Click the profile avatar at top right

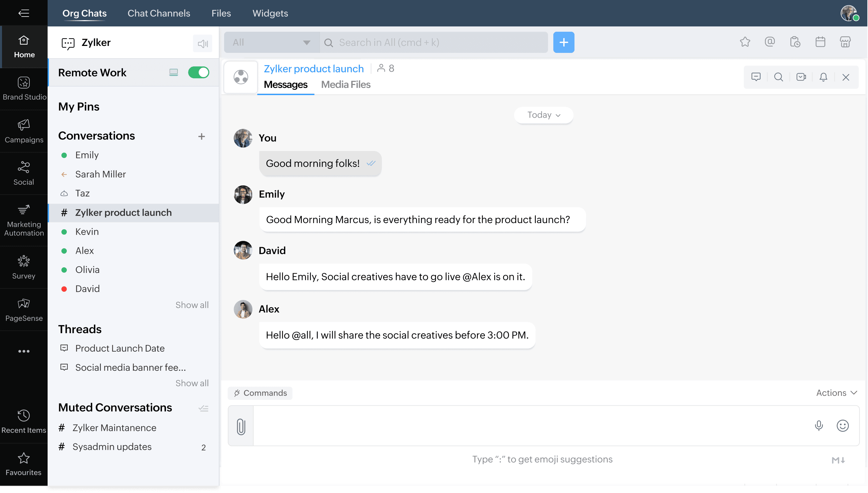tap(849, 13)
